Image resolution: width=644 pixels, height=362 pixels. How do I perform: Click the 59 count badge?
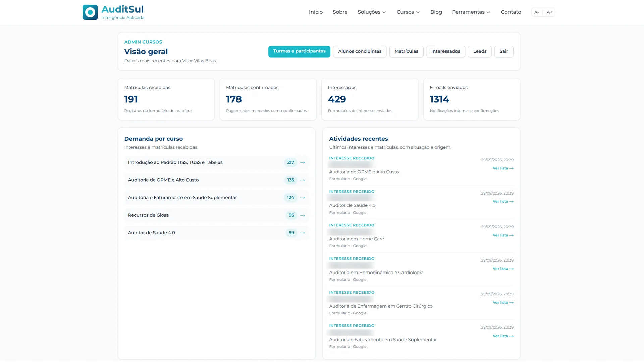pyautogui.click(x=291, y=233)
